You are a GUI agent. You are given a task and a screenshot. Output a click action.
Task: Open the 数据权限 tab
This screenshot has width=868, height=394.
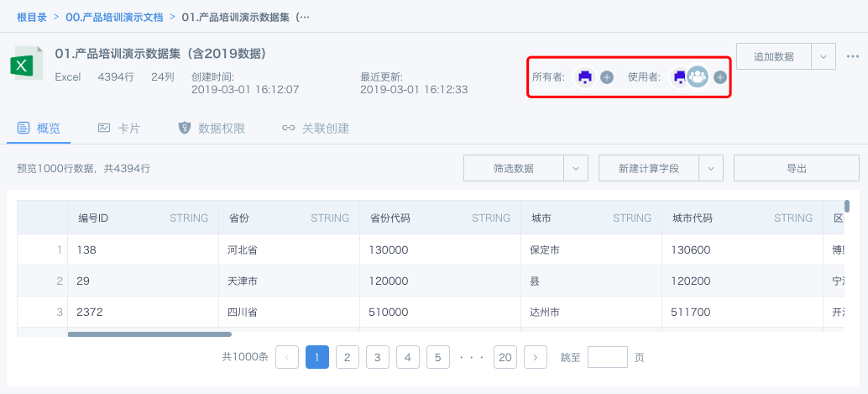(212, 129)
